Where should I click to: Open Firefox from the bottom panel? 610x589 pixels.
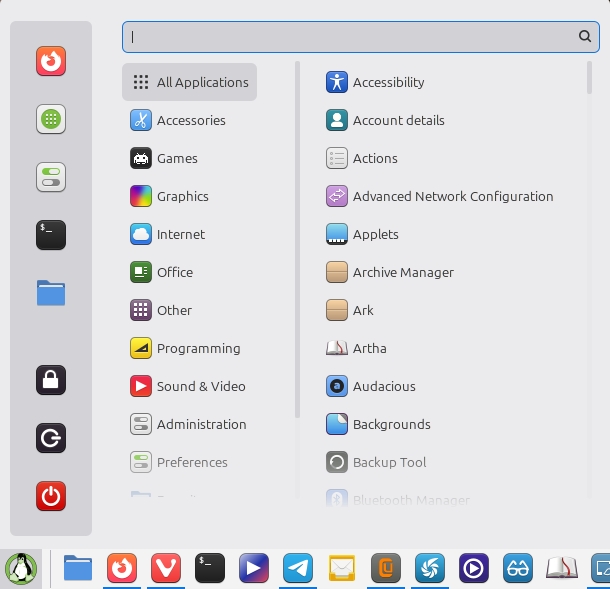pos(122,568)
